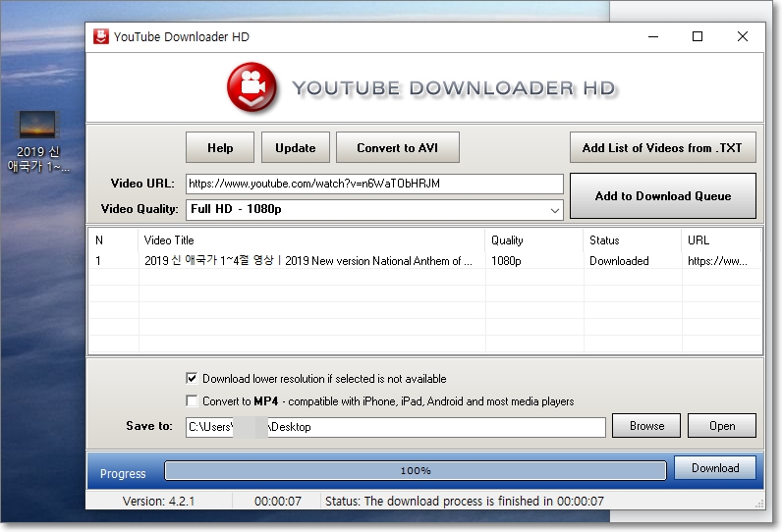Click the resize grip at window corner
This screenshot has width=782, height=532.
pos(759,504)
